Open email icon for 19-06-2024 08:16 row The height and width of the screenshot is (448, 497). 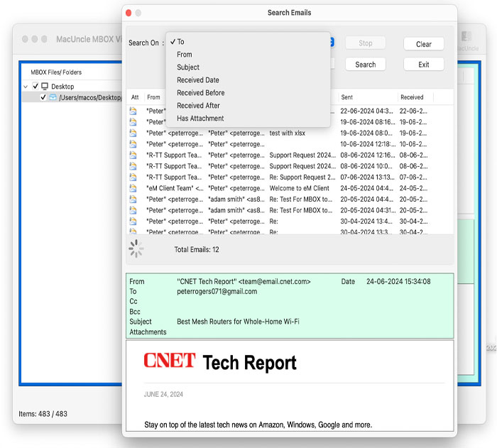[133, 121]
